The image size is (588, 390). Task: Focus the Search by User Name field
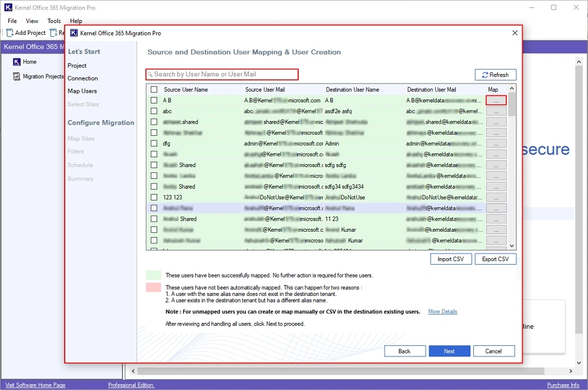click(223, 75)
